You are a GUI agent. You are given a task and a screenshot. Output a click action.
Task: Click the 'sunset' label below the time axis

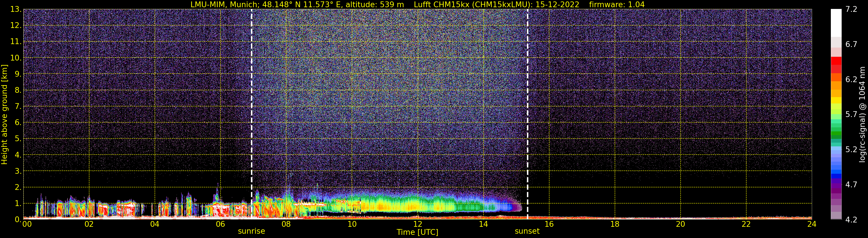tap(527, 231)
